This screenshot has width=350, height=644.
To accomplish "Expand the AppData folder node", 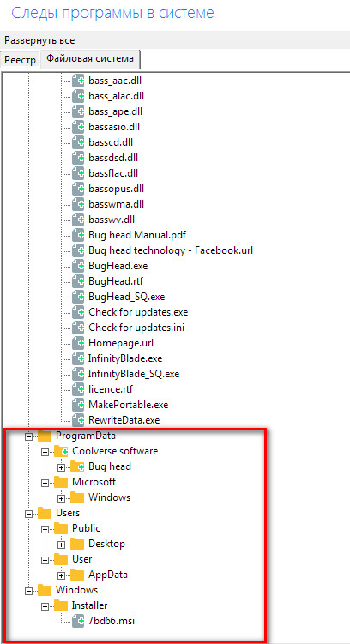I will click(x=62, y=575).
